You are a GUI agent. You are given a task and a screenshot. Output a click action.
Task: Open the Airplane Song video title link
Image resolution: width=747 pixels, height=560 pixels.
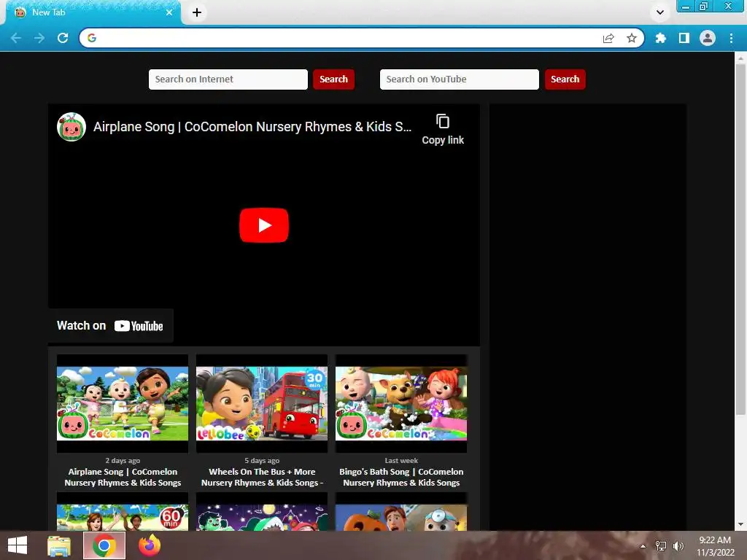(x=252, y=127)
